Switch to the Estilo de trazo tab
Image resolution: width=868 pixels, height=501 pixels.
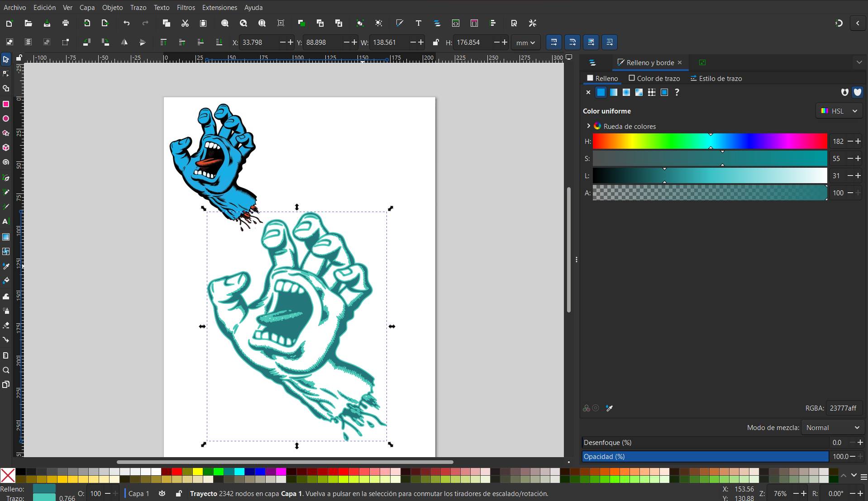point(720,78)
